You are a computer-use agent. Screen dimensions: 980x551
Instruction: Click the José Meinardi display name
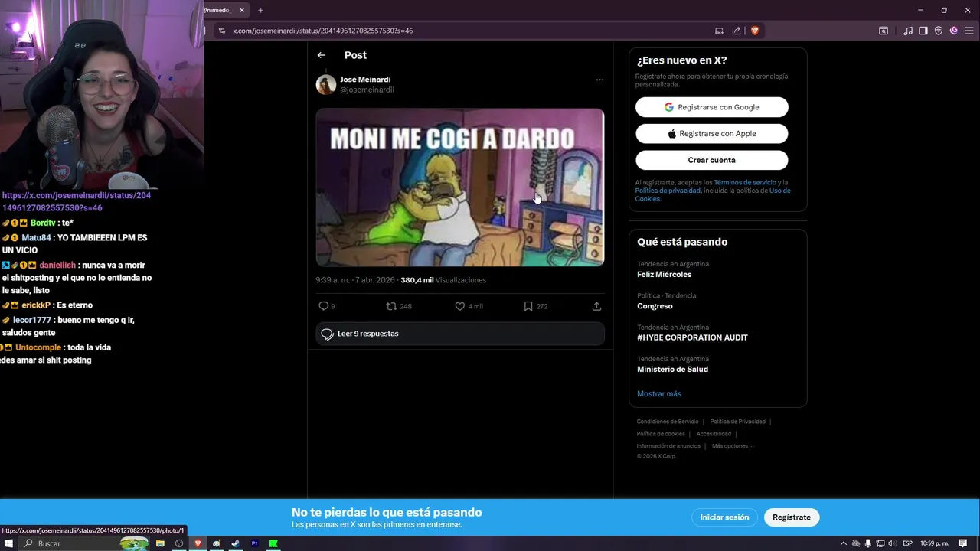[365, 80]
